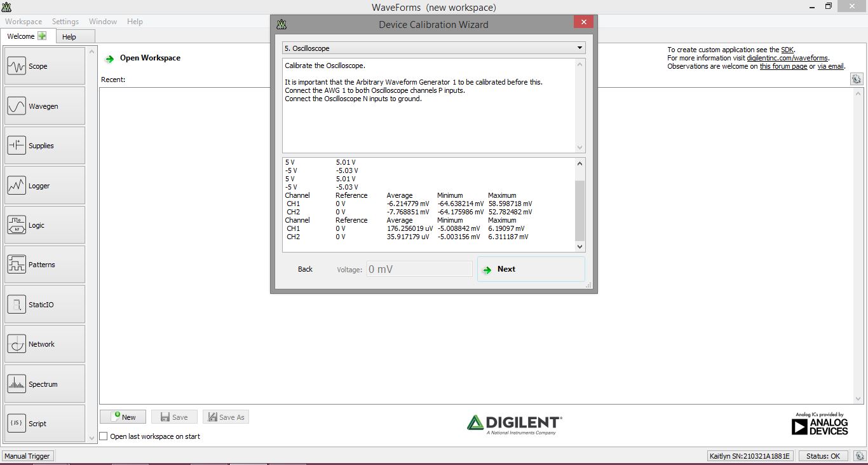The image size is (868, 465).
Task: Create a New workspace
Action: click(123, 417)
